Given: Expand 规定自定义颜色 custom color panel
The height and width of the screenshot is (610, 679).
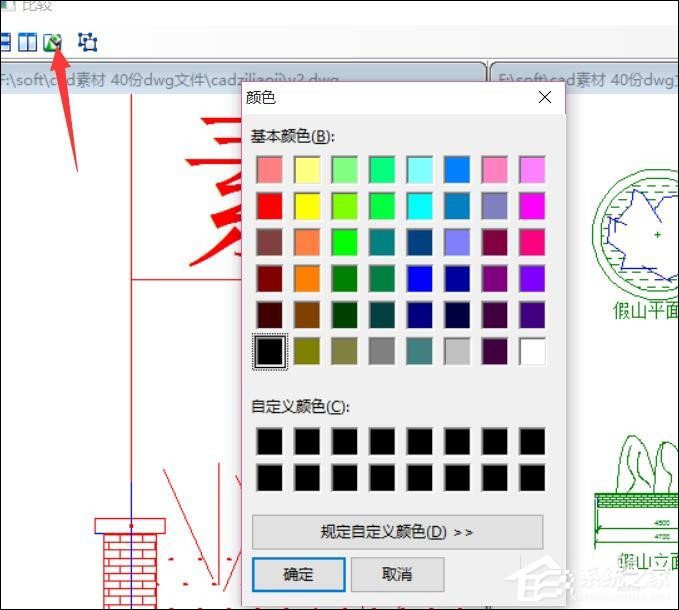Looking at the screenshot, I should [x=397, y=532].
